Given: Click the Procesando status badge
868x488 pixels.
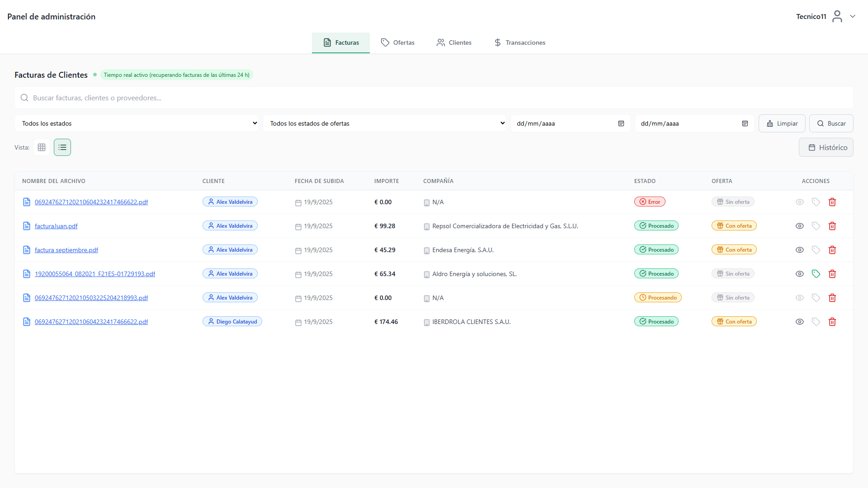Looking at the screenshot, I should point(658,298).
